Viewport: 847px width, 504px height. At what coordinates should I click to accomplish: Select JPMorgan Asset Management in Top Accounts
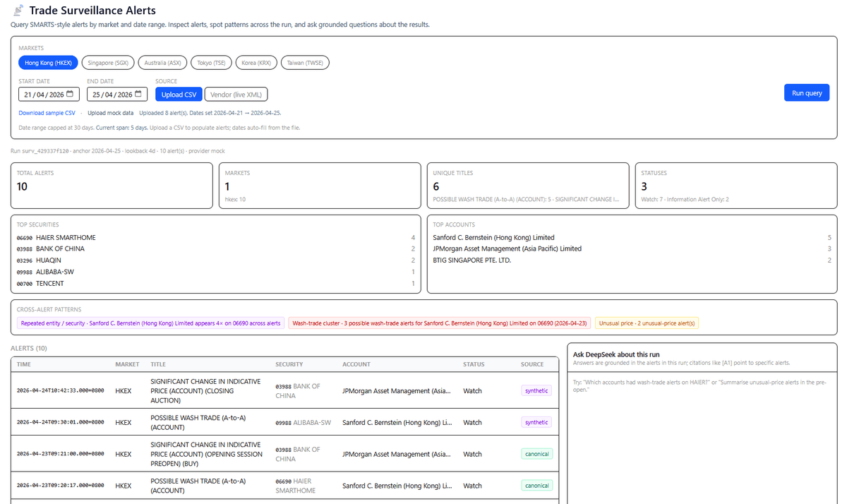(632, 249)
